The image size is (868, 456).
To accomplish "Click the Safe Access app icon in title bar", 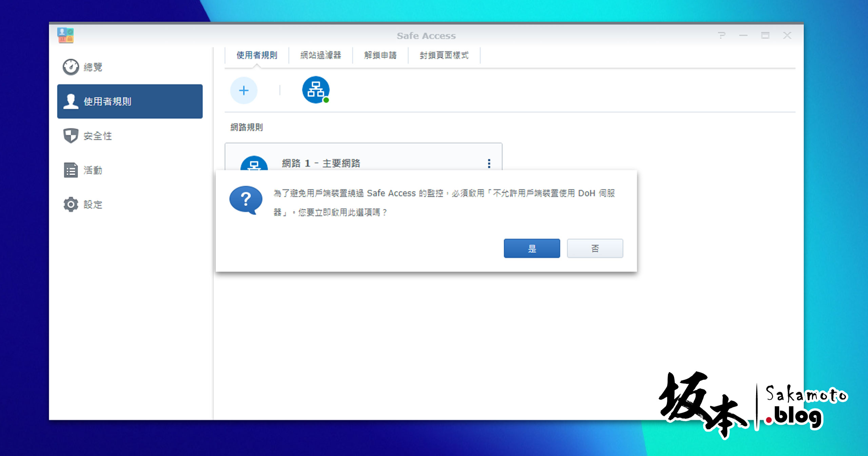I will click(x=65, y=35).
